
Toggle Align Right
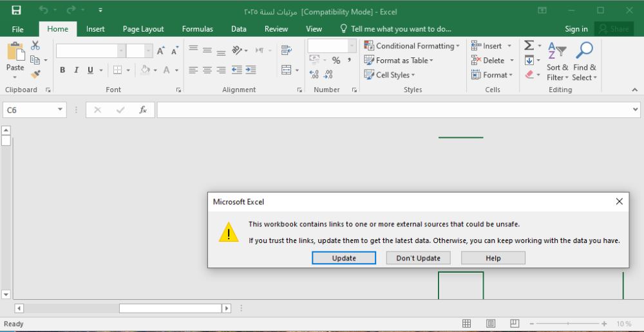221,70
